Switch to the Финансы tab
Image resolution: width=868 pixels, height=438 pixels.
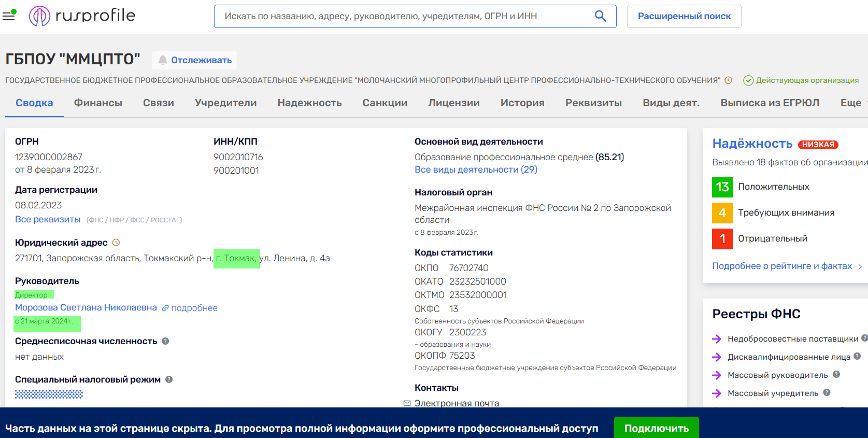[98, 103]
